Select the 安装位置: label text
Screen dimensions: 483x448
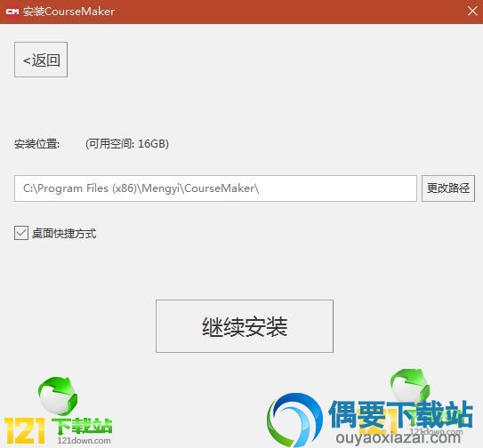point(37,144)
